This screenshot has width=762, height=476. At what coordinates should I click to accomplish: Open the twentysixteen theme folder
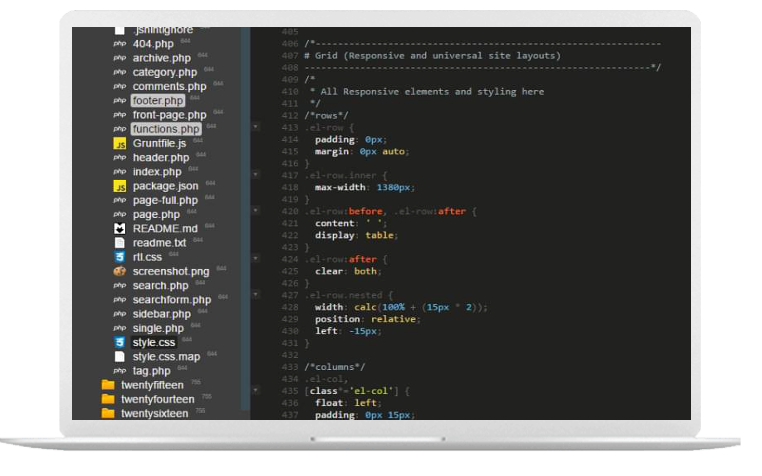click(155, 413)
